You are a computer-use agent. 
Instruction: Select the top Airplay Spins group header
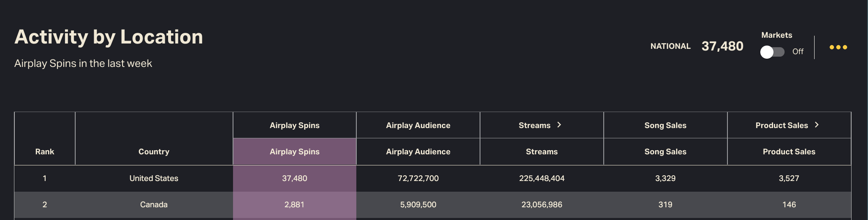[294, 125]
